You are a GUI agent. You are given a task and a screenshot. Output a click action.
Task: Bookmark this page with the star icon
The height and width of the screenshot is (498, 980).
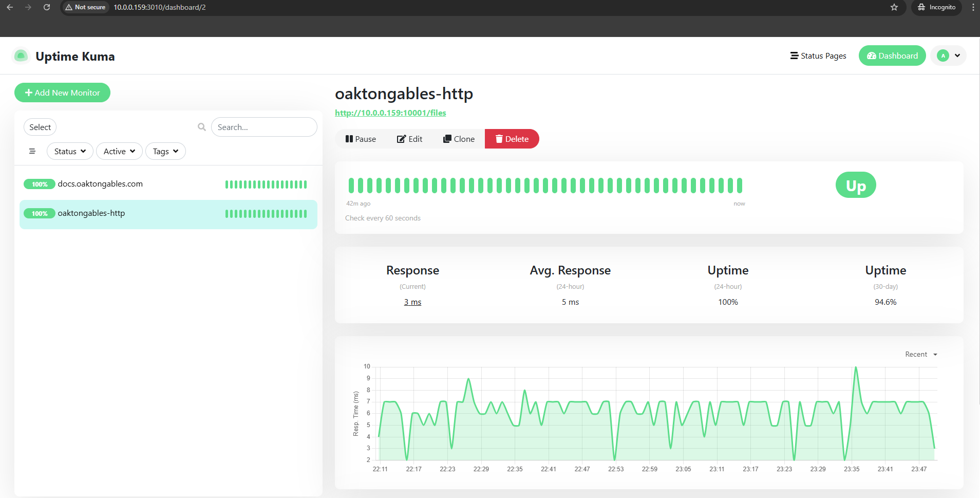(x=894, y=7)
